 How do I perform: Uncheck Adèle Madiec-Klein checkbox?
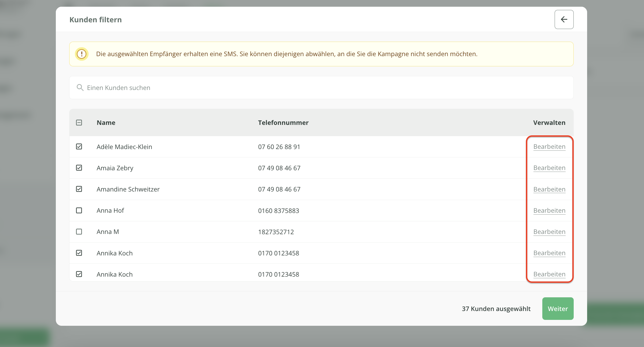(79, 146)
